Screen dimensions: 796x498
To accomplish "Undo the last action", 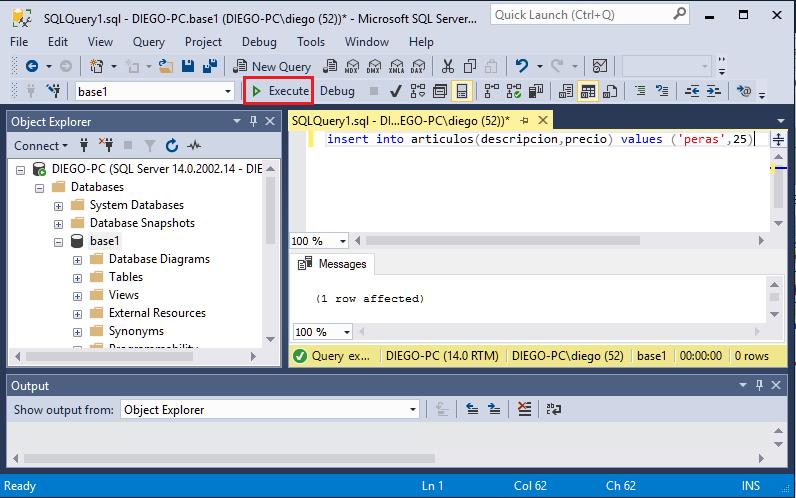I will 521,66.
